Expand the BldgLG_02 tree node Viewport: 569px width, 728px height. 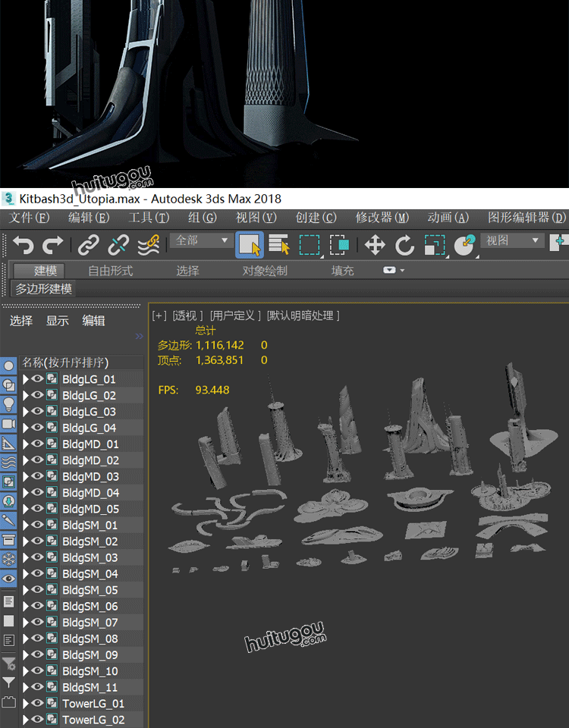coord(26,395)
